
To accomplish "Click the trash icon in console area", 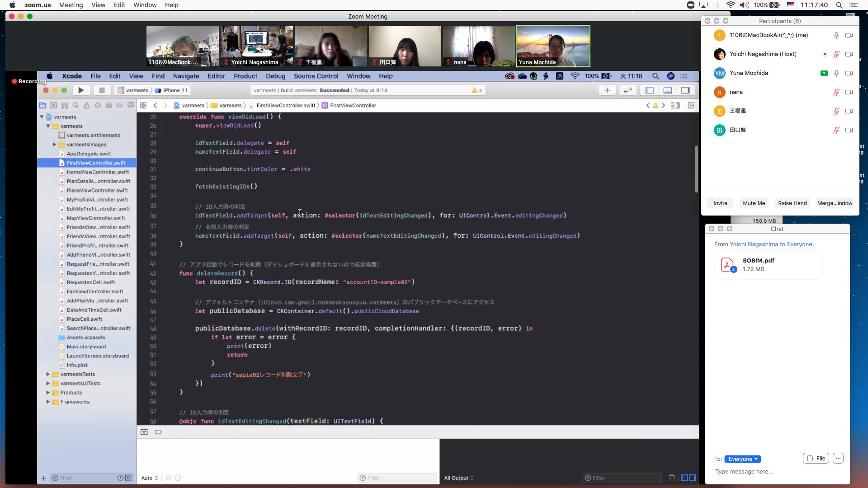I will (x=672, y=478).
